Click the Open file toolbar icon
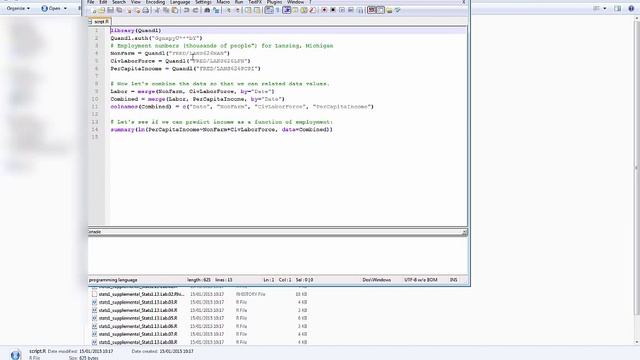640x360 pixels. click(101, 10)
